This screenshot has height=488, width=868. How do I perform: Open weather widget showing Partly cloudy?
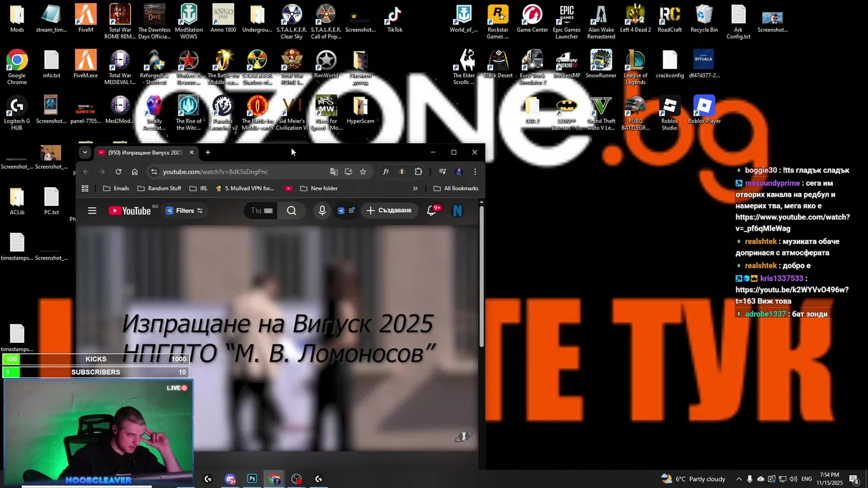pyautogui.click(x=693, y=479)
